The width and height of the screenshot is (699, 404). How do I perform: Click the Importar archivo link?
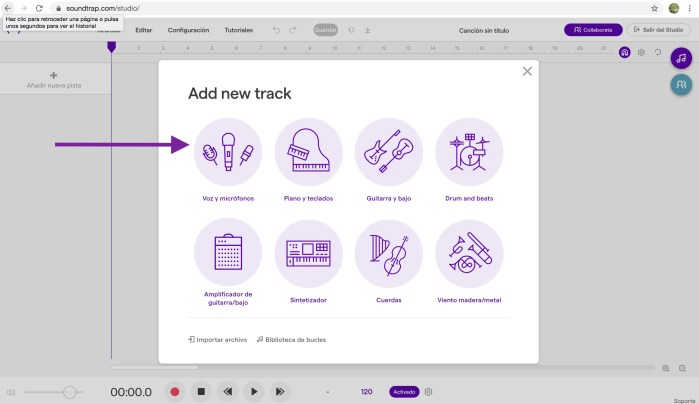coord(218,340)
